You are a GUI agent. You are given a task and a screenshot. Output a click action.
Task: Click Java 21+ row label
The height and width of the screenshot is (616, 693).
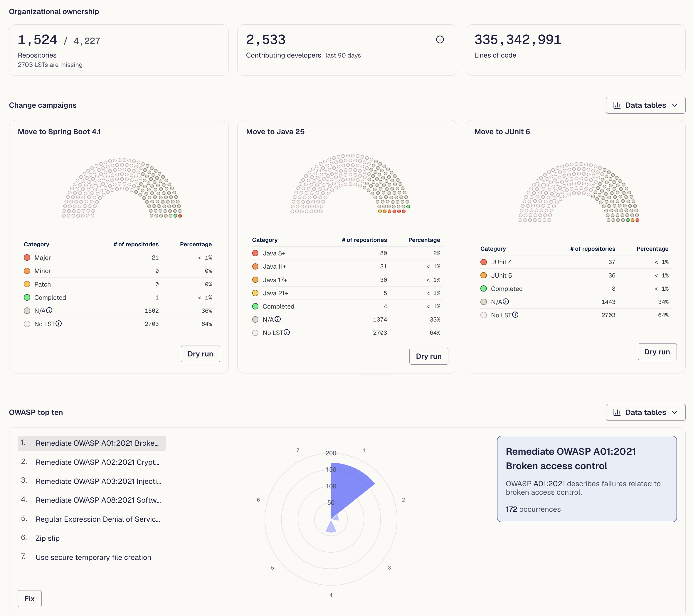coord(275,293)
